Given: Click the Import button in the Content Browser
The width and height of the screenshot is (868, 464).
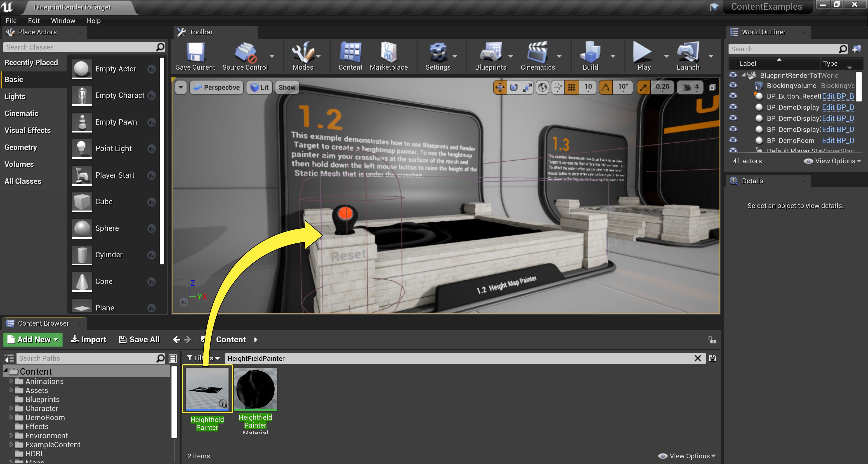Looking at the screenshot, I should [88, 339].
